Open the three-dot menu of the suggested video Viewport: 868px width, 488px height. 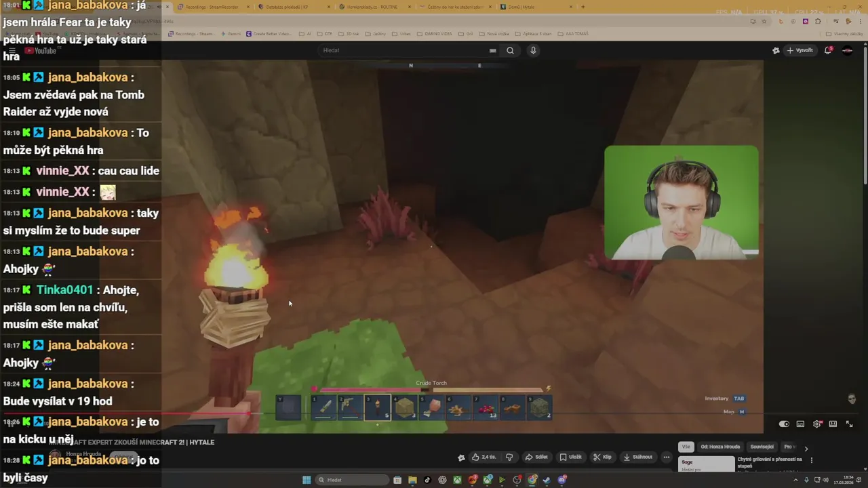(x=811, y=460)
